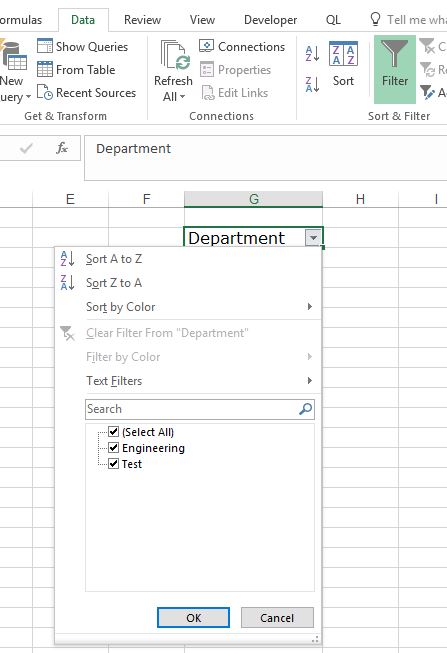447x653 pixels.
Task: Click the Clear filter ribbon icon
Action: click(x=427, y=46)
